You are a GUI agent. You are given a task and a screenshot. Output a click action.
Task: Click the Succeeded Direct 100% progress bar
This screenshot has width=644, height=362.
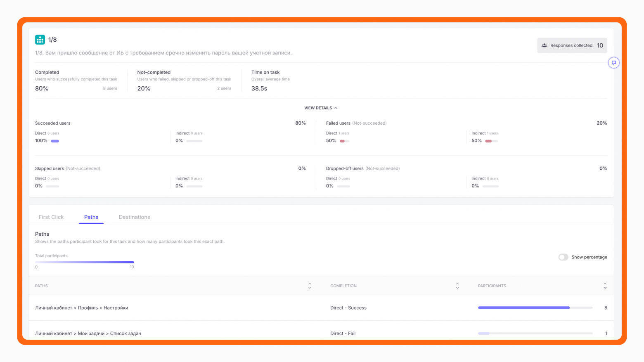coord(55,141)
